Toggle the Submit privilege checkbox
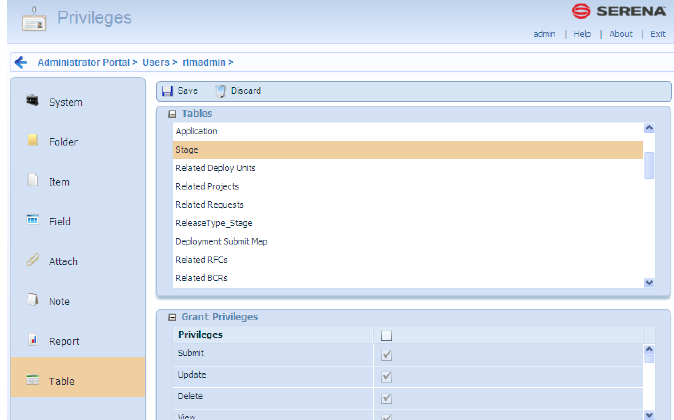 [386, 356]
